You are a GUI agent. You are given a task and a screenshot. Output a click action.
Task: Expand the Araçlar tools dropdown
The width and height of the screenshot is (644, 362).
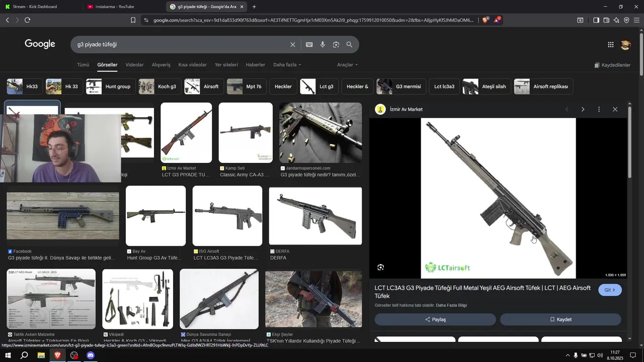(x=347, y=65)
